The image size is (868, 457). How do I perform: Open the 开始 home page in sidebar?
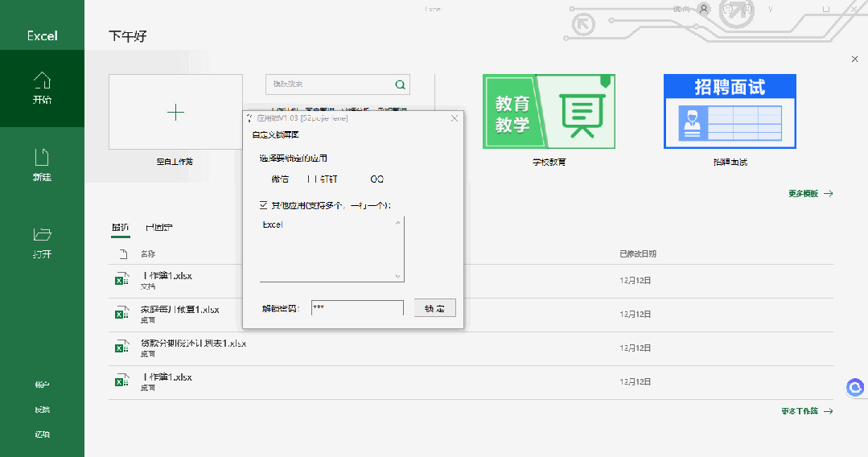[42, 88]
